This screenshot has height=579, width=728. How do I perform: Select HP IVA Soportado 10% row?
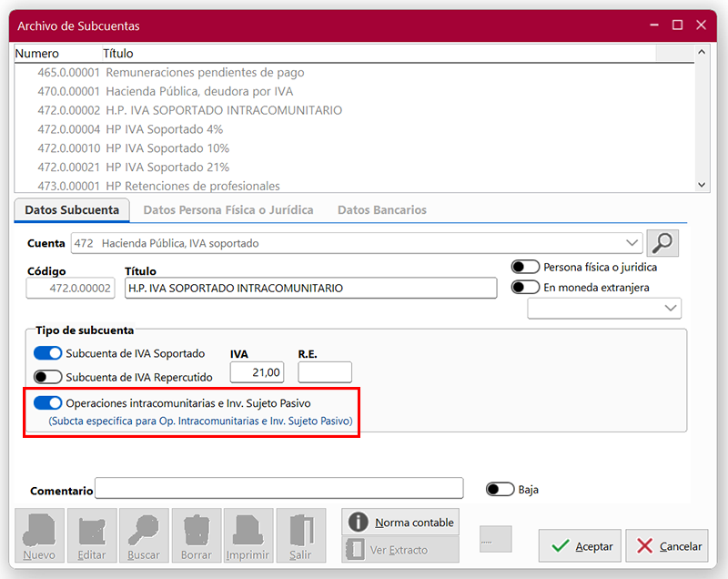click(x=167, y=148)
